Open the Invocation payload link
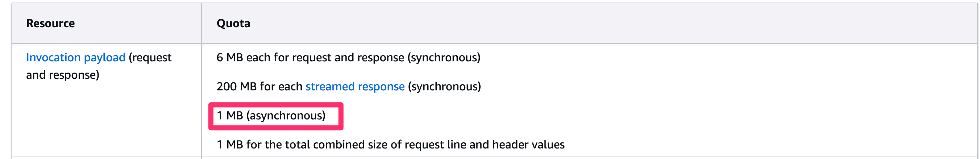980x159 pixels. click(x=75, y=58)
